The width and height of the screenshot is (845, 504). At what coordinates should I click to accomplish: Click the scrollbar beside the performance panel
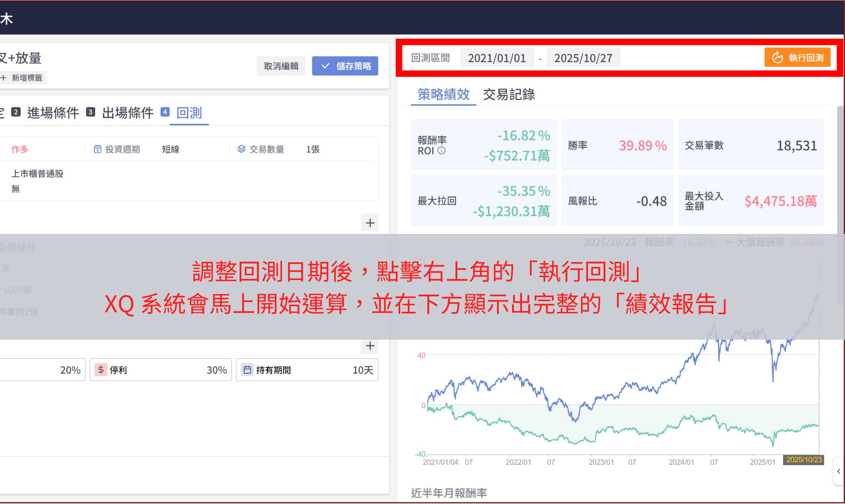841,165
